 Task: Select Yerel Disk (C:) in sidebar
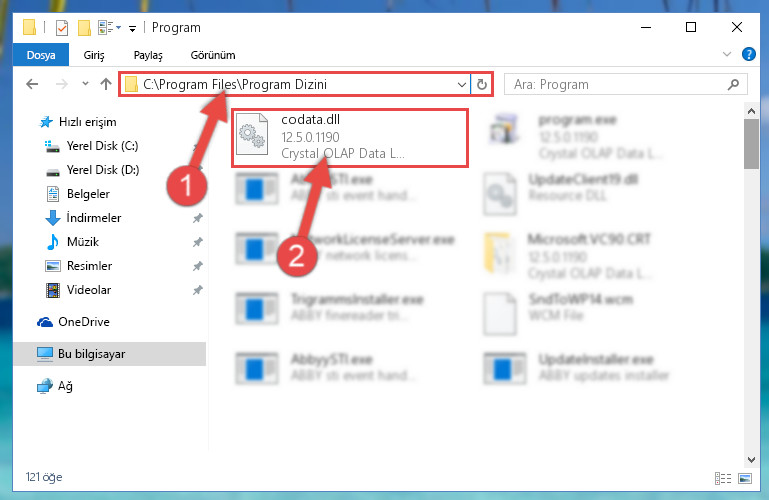pos(91,146)
